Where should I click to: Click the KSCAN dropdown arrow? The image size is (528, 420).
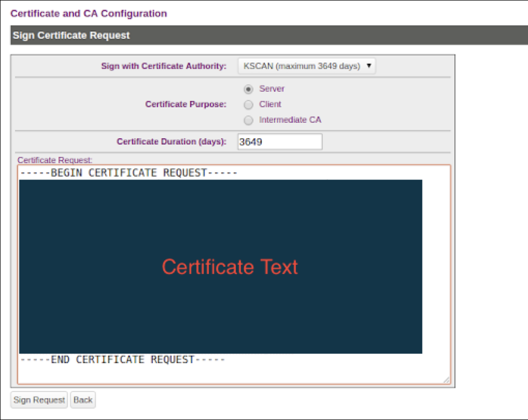pos(368,66)
